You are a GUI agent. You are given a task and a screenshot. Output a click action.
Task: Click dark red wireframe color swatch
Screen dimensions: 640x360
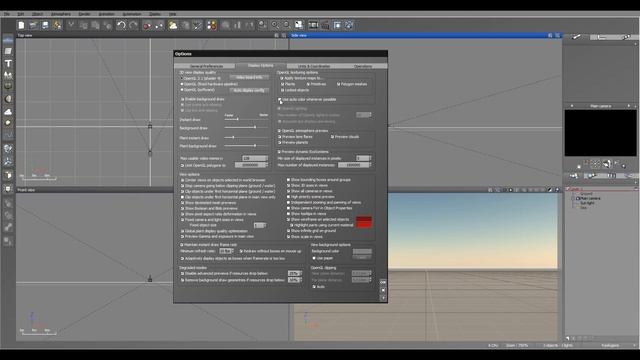pyautogui.click(x=364, y=219)
